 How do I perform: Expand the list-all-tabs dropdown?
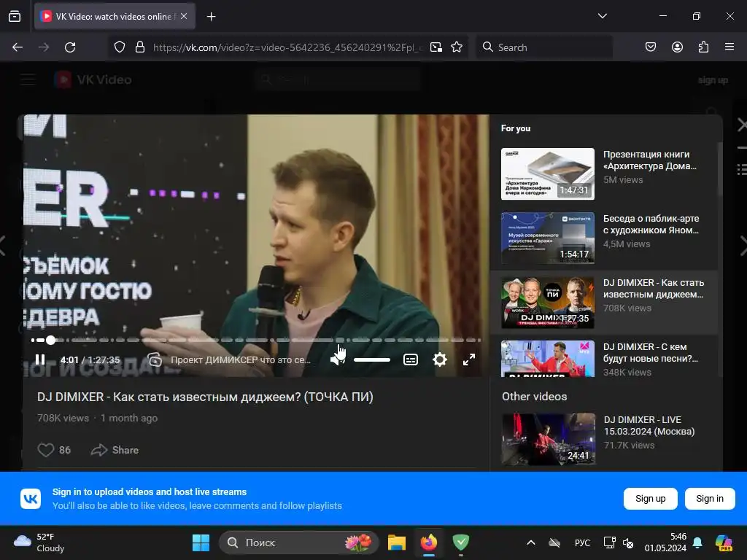tap(602, 16)
